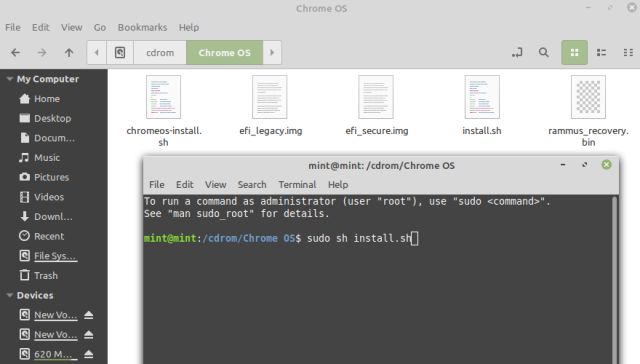
Task: Click the Chrome OS path segment
Action: pos(224,53)
